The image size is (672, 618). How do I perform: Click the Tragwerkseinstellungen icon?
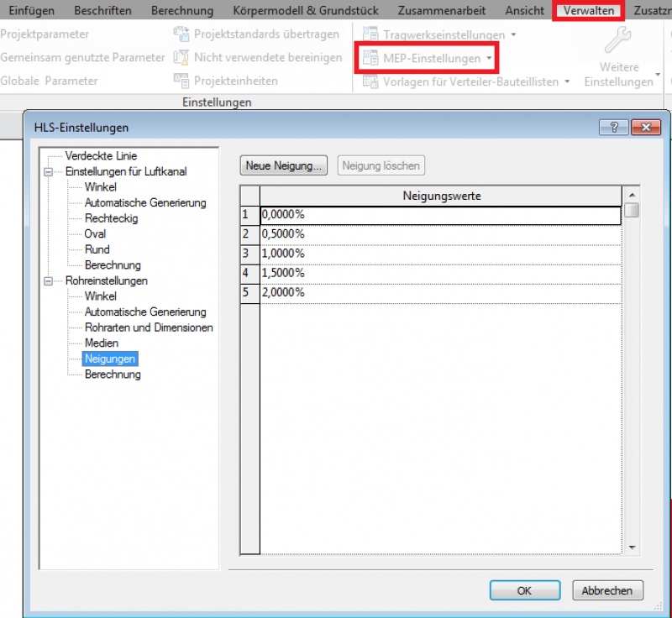click(370, 34)
